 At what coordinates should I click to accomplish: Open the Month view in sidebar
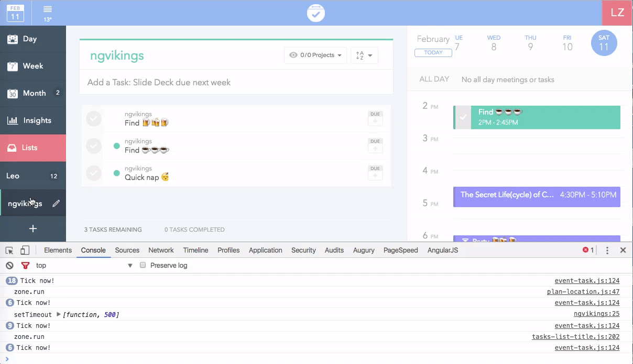click(33, 93)
